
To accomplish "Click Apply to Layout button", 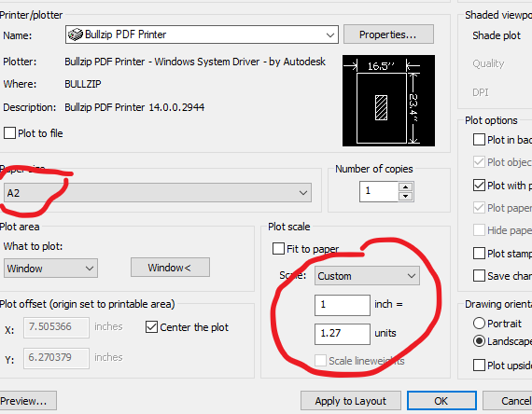I will pyautogui.click(x=351, y=401).
